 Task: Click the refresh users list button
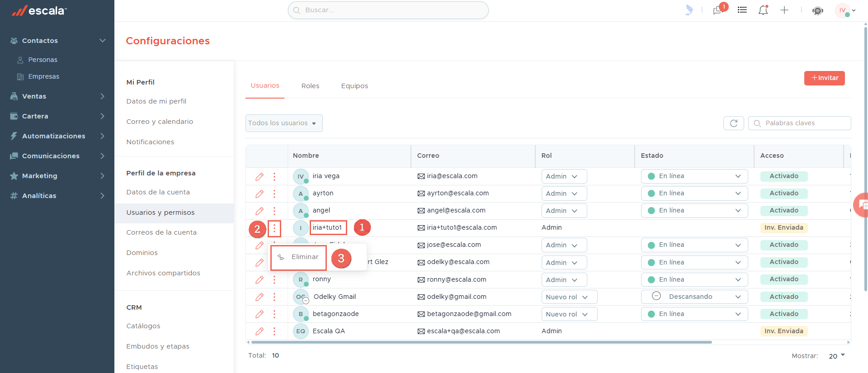coord(734,123)
